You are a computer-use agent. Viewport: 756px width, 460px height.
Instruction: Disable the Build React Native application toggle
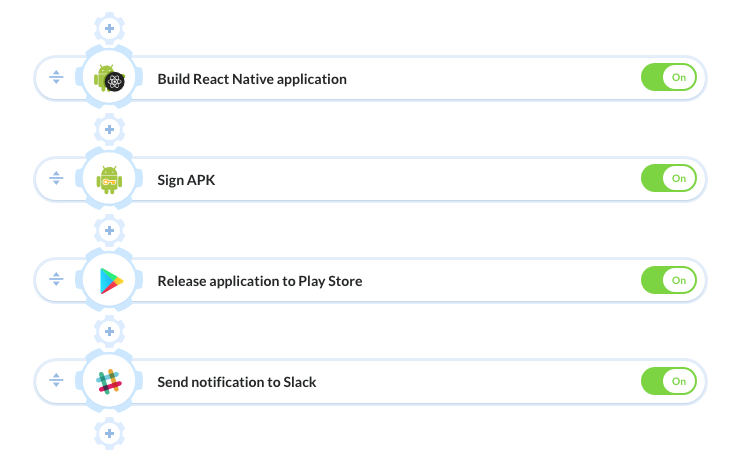click(x=669, y=77)
